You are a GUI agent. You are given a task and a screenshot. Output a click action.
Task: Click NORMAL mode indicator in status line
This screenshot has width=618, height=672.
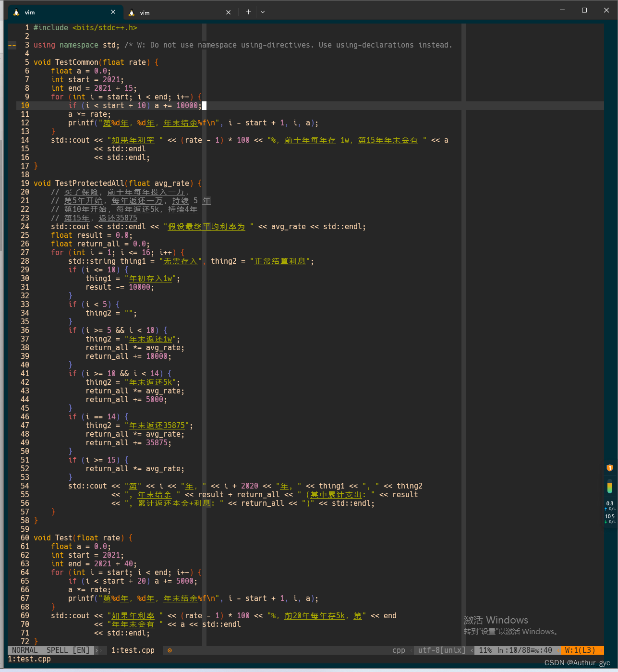pos(24,650)
